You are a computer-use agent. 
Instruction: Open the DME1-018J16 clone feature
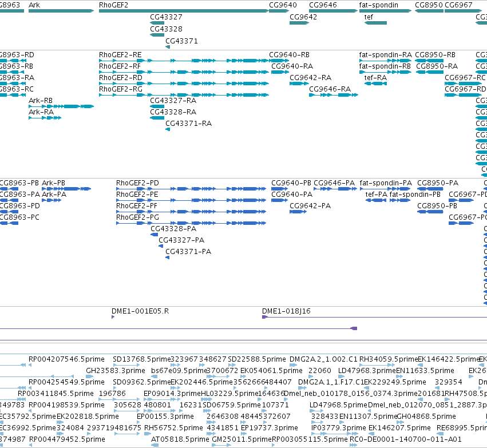click(375, 317)
